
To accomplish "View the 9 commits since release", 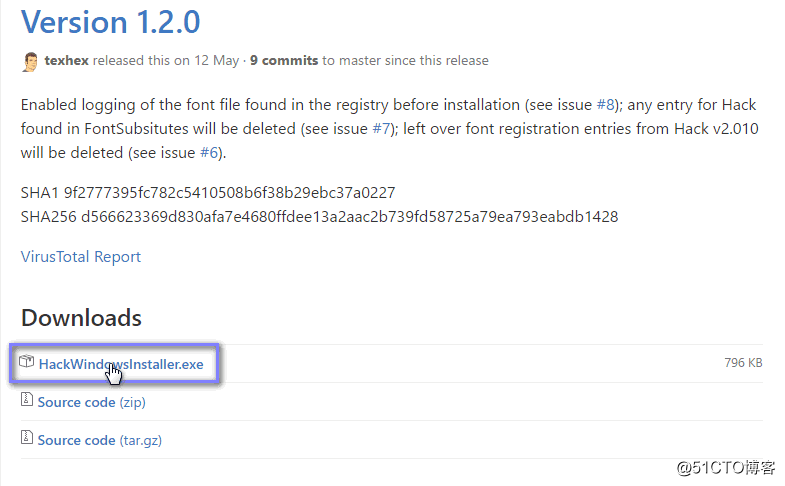I will 284,61.
